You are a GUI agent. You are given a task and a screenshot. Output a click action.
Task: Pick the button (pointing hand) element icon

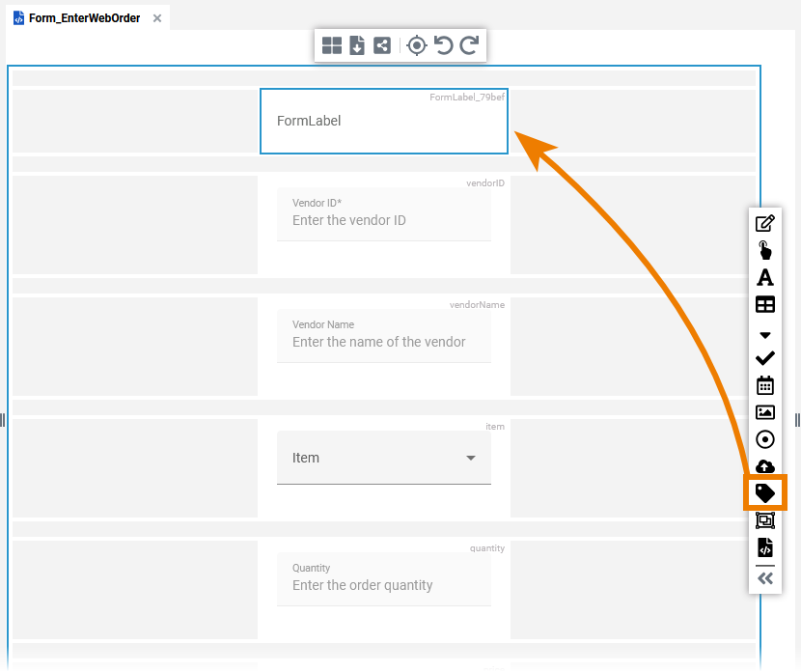point(765,250)
